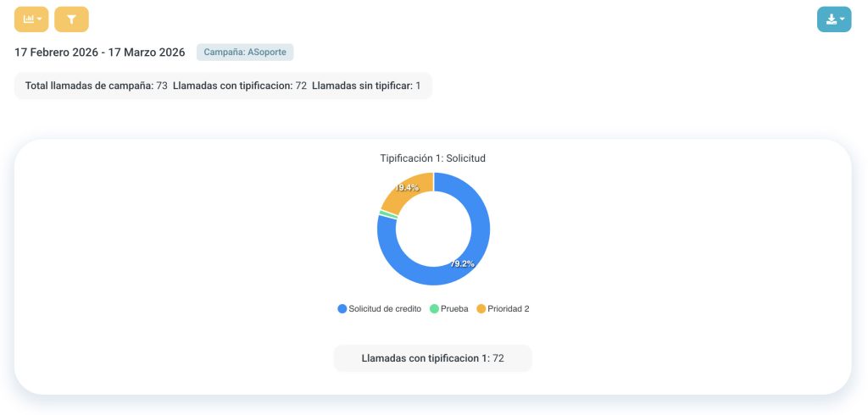The width and height of the screenshot is (868, 415).
Task: Click Total llamadas de campaña: 73 stat
Action: [96, 86]
